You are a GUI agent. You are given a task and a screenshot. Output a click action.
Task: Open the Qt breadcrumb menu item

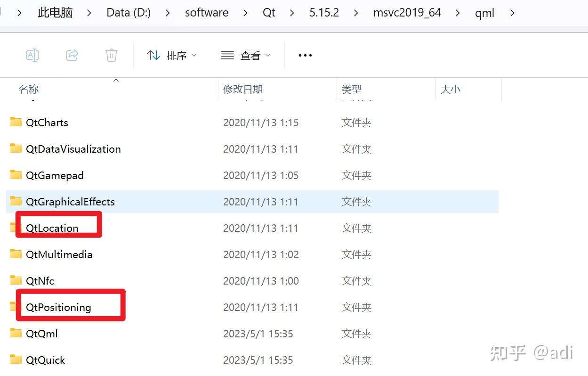[x=268, y=12]
